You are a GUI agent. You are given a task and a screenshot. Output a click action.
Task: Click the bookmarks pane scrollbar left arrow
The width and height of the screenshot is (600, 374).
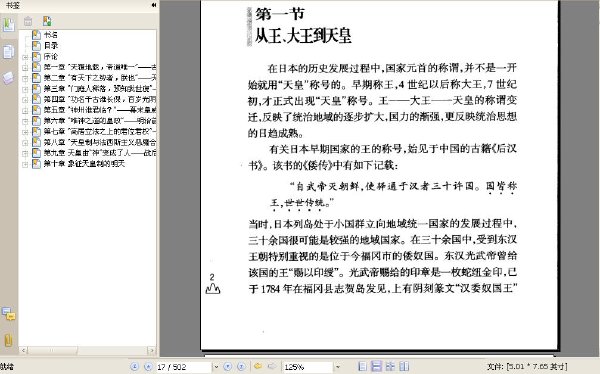[23, 350]
